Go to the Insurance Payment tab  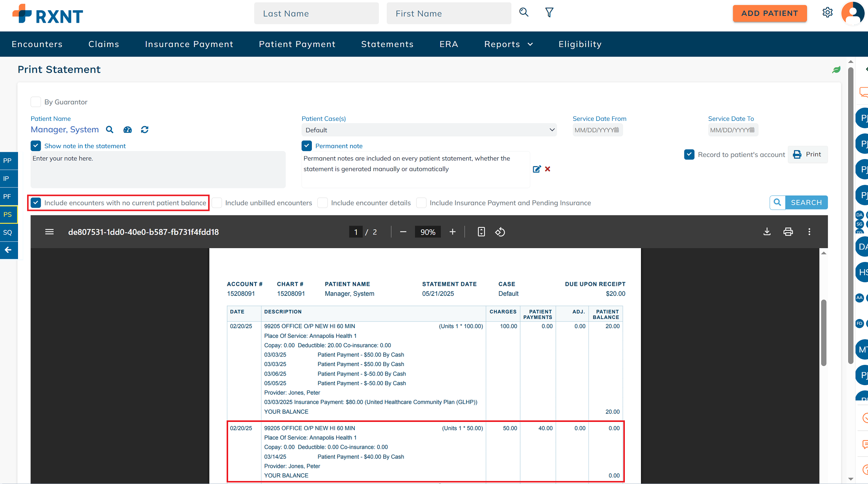[x=189, y=44]
